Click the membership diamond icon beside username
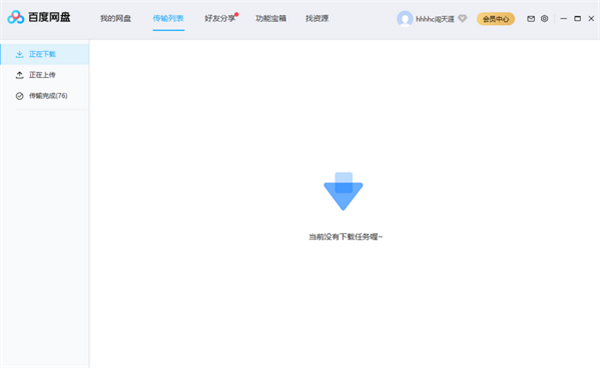This screenshot has height=368, width=600. tap(462, 18)
